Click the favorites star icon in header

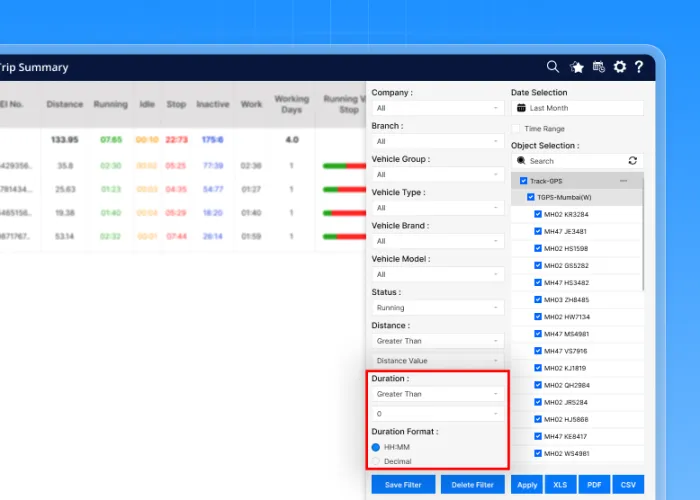tap(577, 67)
